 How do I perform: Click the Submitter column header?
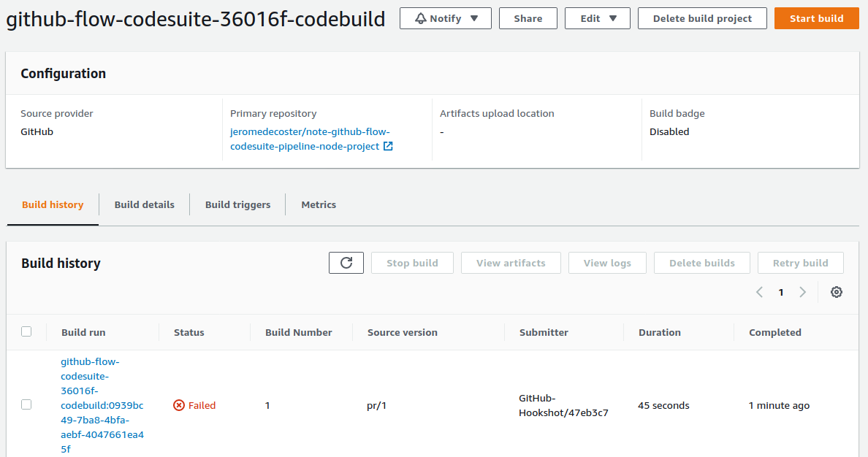click(x=544, y=332)
